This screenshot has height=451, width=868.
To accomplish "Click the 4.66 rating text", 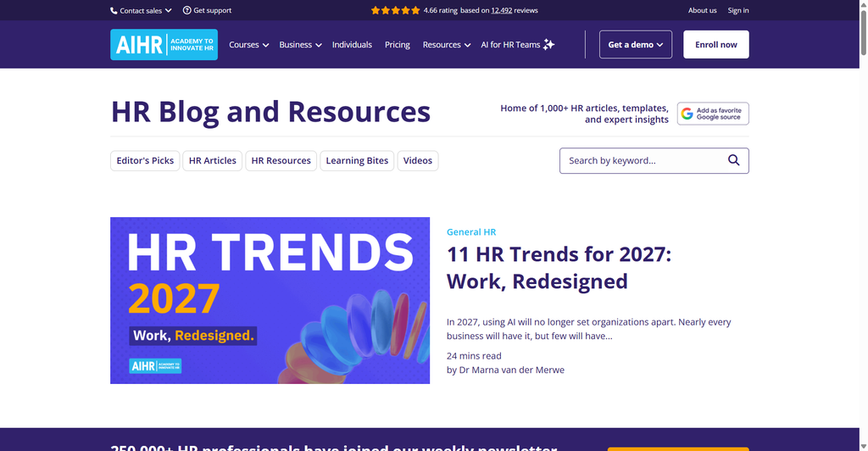I will click(x=441, y=10).
